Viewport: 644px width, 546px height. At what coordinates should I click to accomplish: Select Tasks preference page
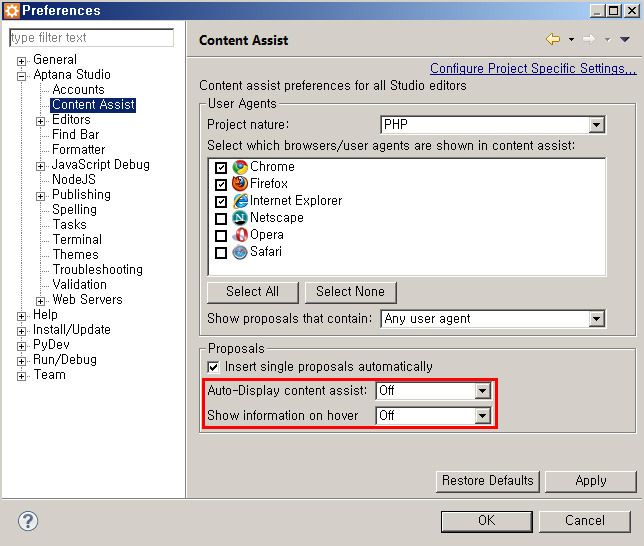[69, 225]
